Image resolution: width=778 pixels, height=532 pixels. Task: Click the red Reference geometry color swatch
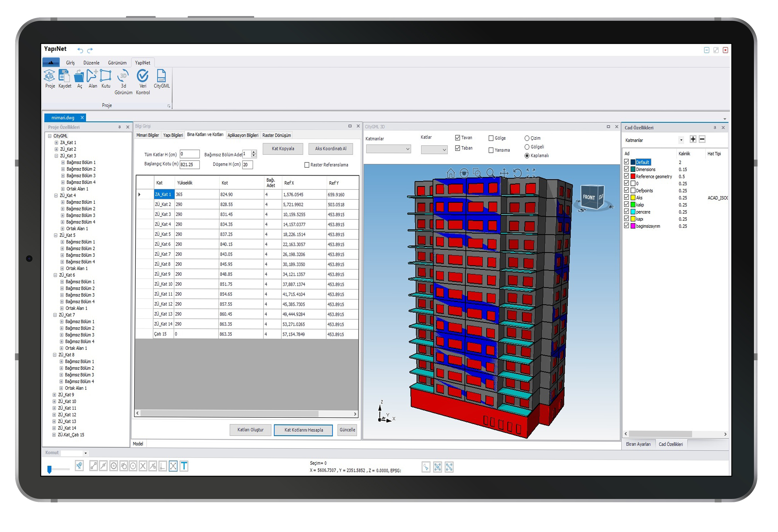click(633, 176)
